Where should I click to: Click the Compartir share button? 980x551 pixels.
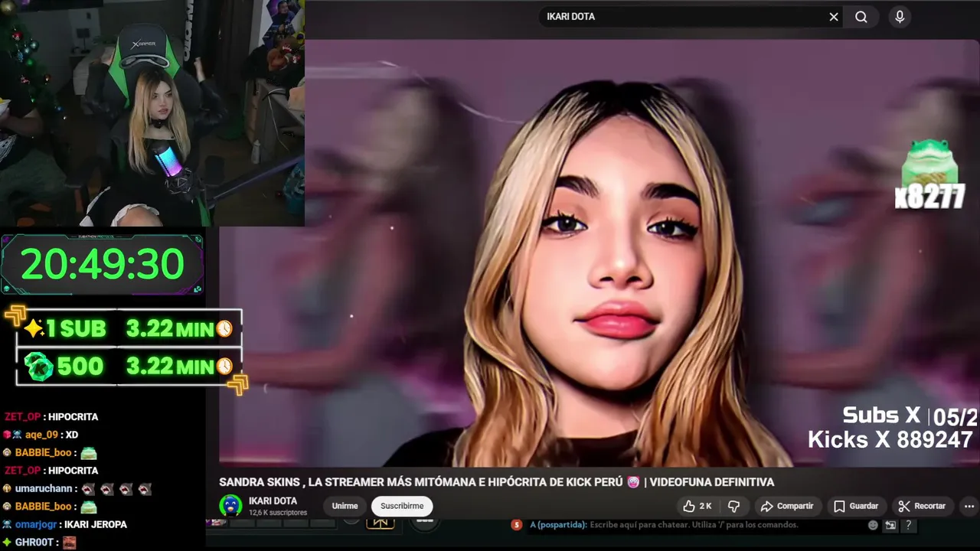click(x=788, y=506)
